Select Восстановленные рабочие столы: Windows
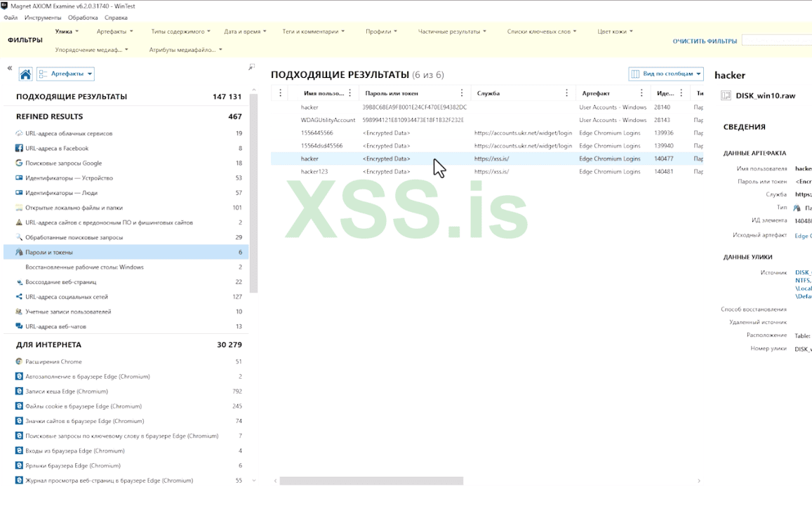The width and height of the screenshot is (812, 508). (x=126, y=267)
